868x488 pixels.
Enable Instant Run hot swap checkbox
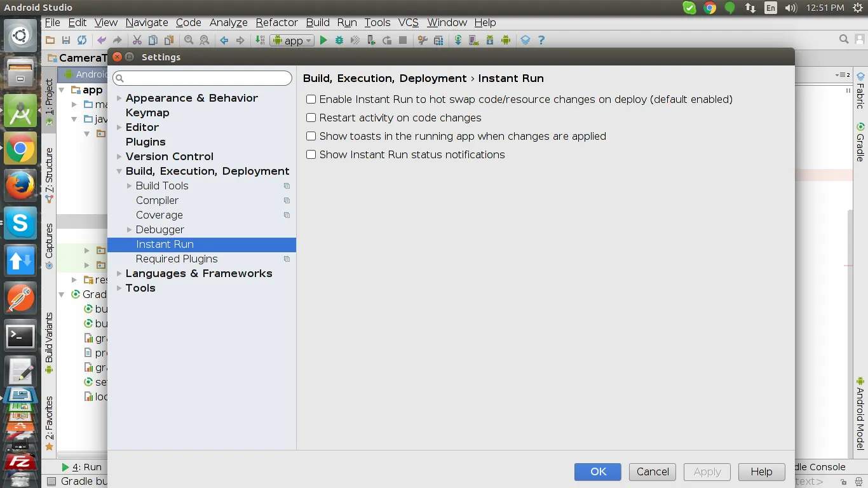click(x=311, y=99)
